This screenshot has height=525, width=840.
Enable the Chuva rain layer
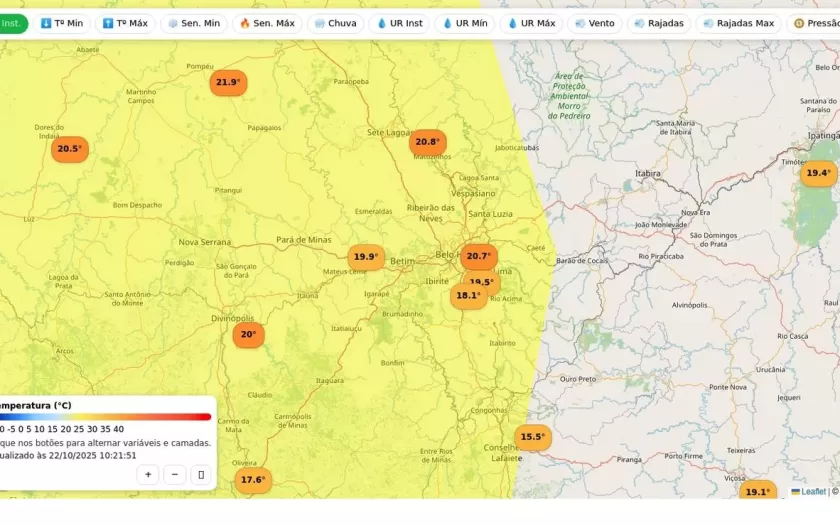click(x=334, y=23)
